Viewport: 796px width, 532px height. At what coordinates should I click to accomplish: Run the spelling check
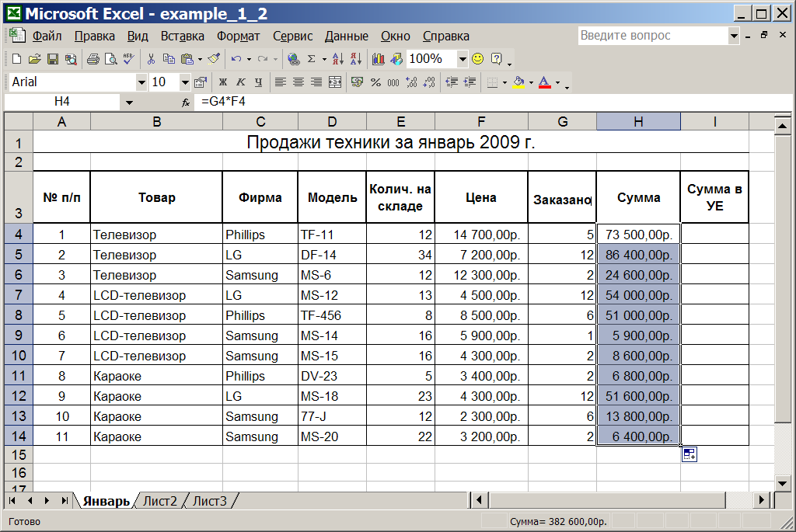point(128,59)
